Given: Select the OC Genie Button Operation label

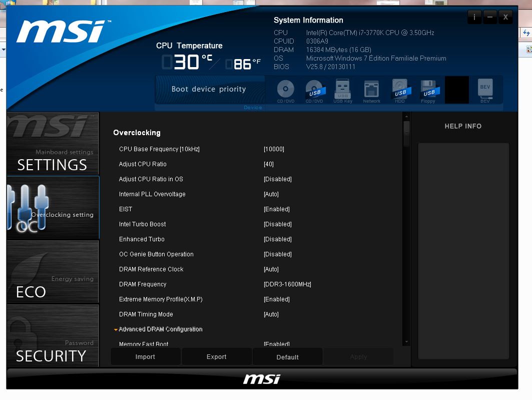Looking at the screenshot, I should (x=156, y=254).
